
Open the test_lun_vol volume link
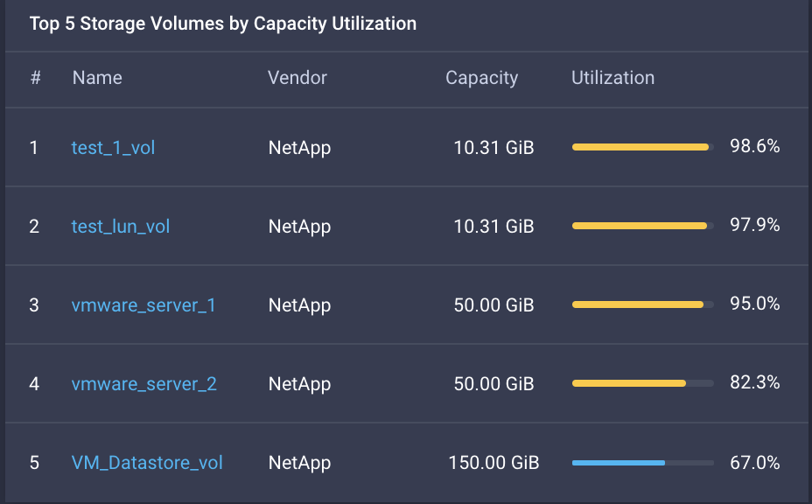point(121,227)
